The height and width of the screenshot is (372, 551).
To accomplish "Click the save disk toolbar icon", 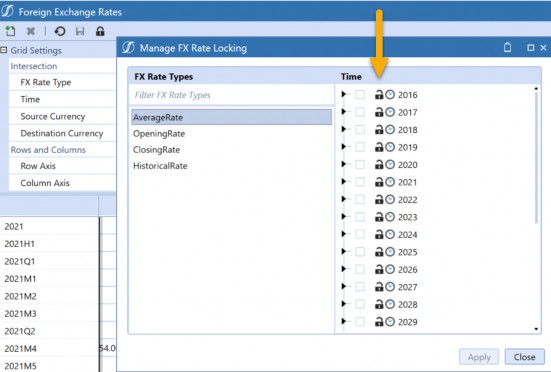I will pyautogui.click(x=80, y=31).
